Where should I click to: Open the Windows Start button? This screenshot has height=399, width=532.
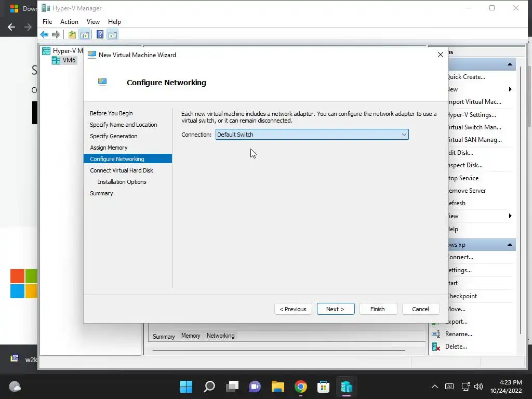click(x=186, y=387)
